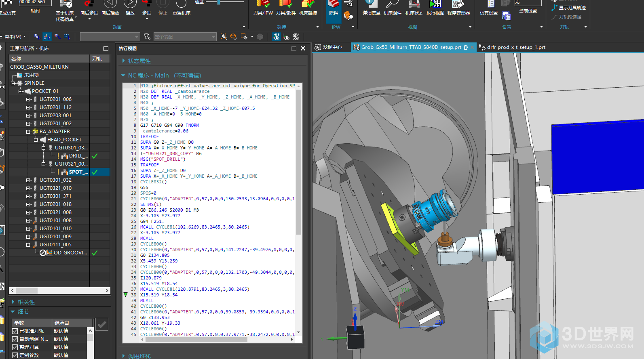Image resolution: width=644 pixels, height=359 pixels.
Task: Toggle the 定制参数 checkbox
Action: pos(15,355)
